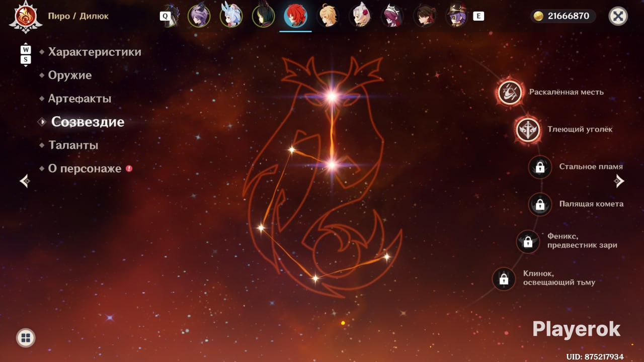
Task: Select the Созвездие menu item
Action: click(x=88, y=122)
